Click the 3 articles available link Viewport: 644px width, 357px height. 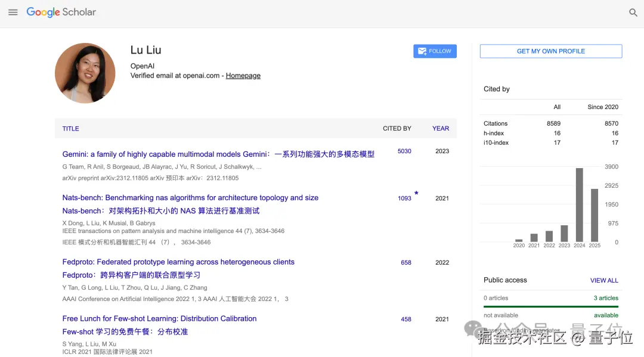(x=606, y=299)
